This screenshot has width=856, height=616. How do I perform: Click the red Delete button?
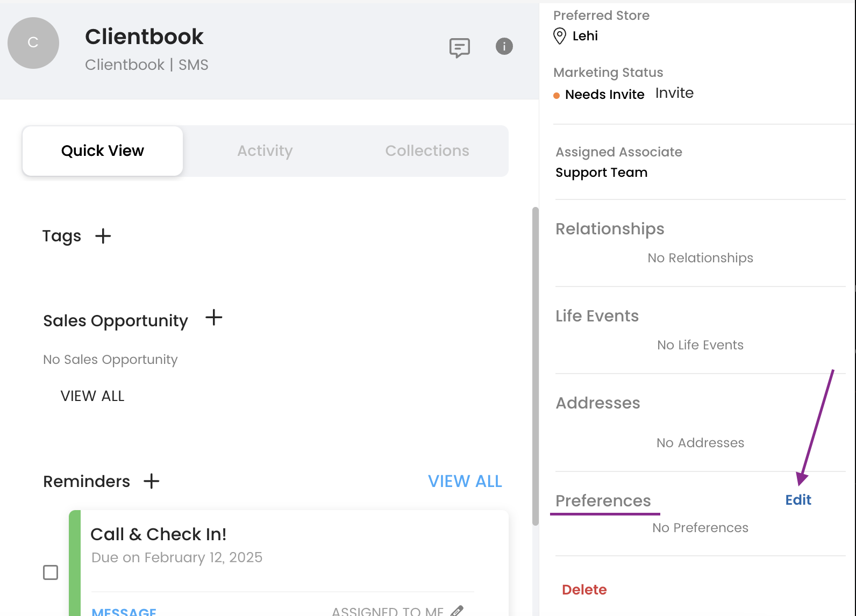pos(584,590)
